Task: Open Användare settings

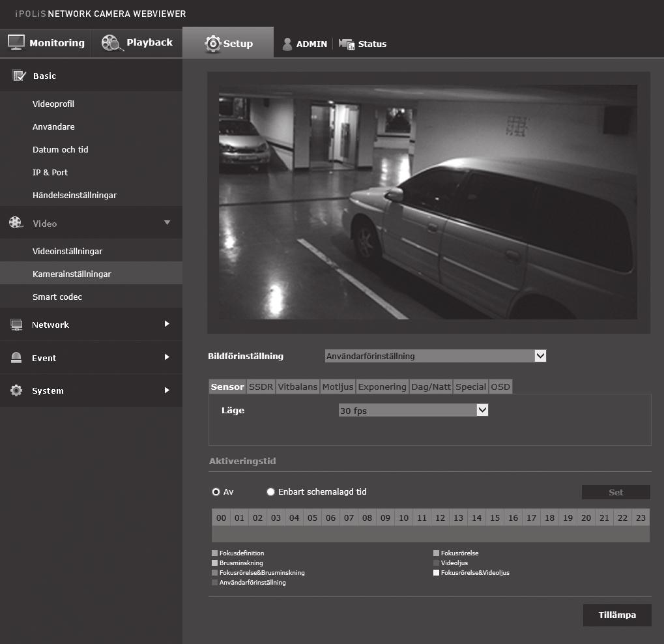Action: click(x=53, y=126)
